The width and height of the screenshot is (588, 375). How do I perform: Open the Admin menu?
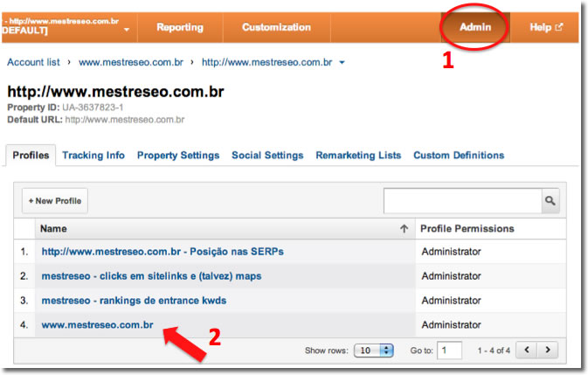[475, 27]
